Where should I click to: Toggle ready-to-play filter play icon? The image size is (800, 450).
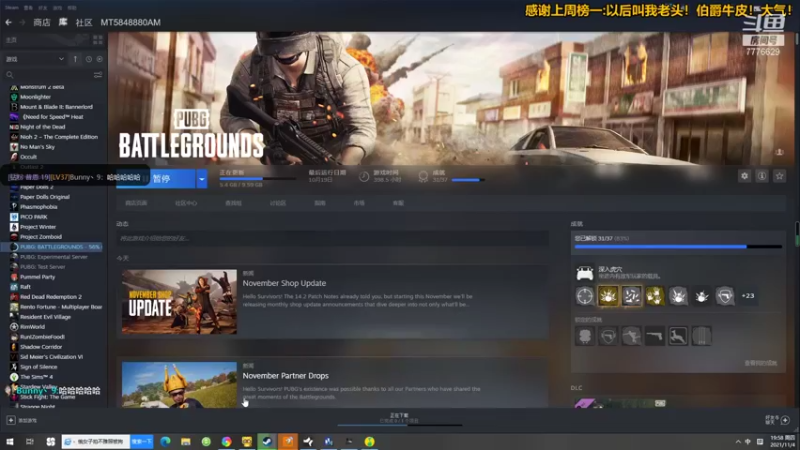click(x=99, y=59)
